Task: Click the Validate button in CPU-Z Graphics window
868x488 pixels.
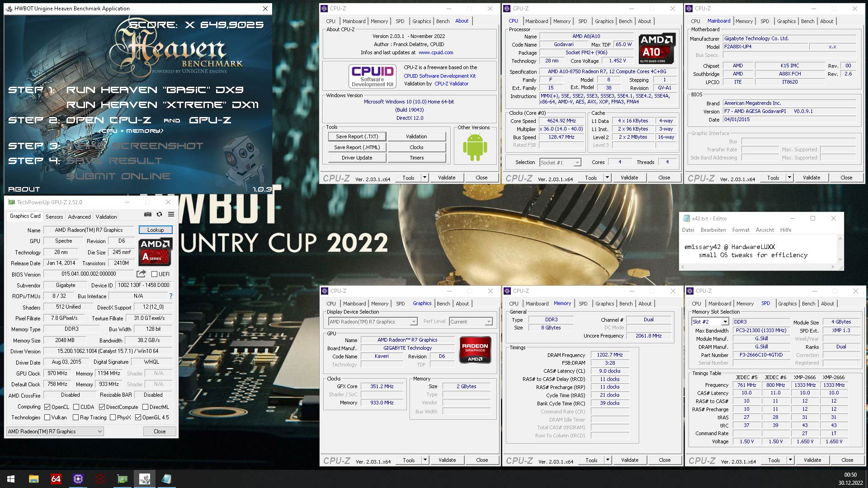Action: point(447,460)
